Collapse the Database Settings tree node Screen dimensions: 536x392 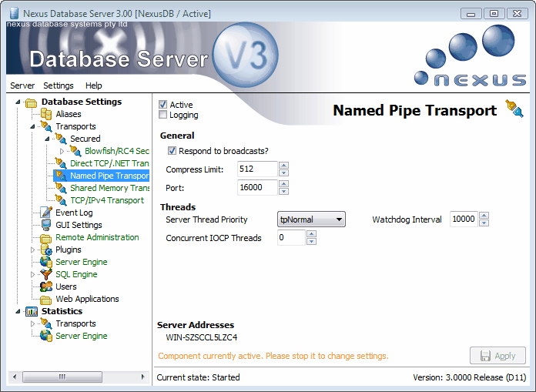(18, 102)
